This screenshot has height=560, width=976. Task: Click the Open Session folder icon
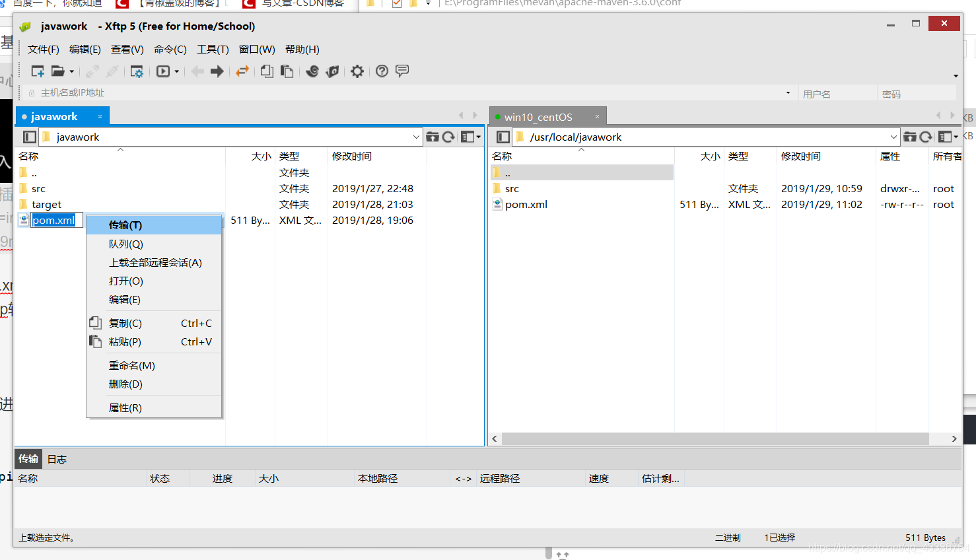click(x=58, y=71)
